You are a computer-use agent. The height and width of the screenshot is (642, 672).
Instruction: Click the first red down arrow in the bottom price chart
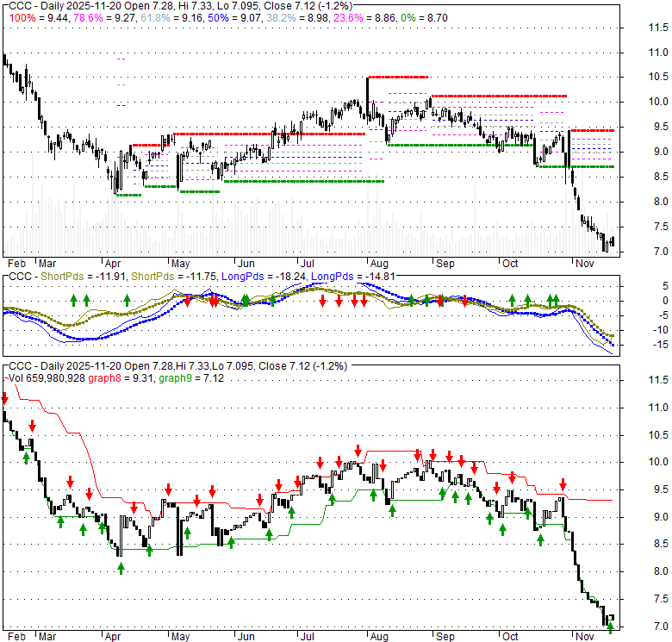pos(5,398)
